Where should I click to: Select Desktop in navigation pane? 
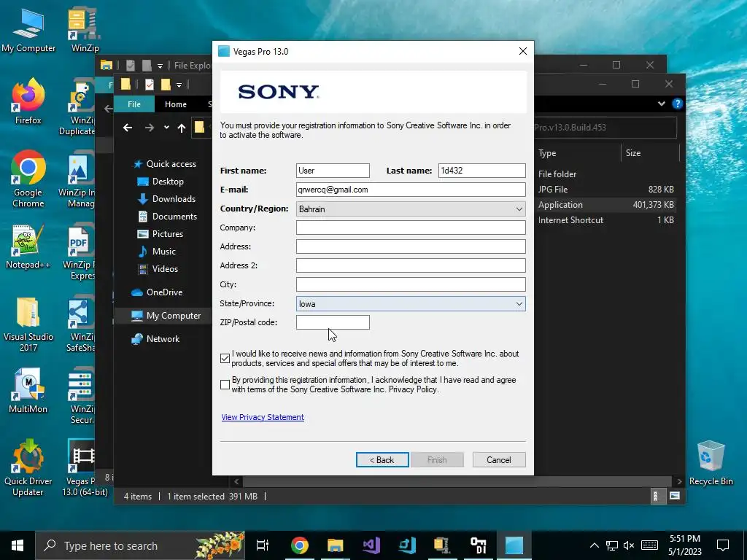[161, 182]
